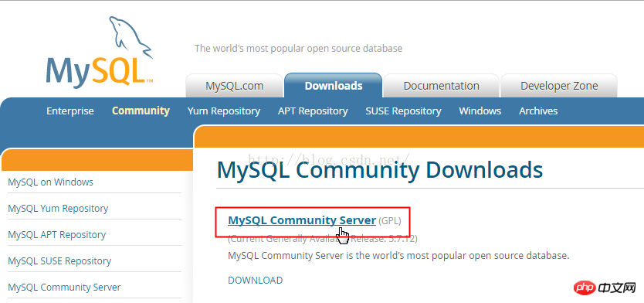Open the Developer Zone tab
Screen dimensions: 644x303
[559, 86]
